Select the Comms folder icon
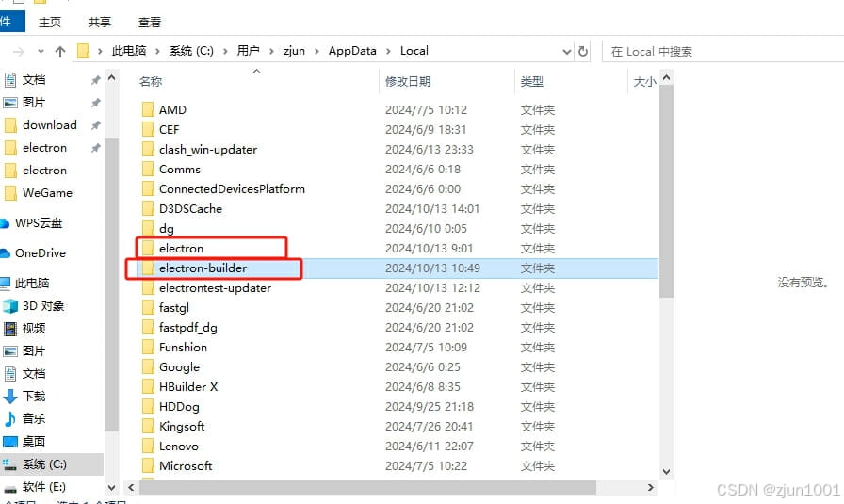This screenshot has height=504, width=844. 148,169
